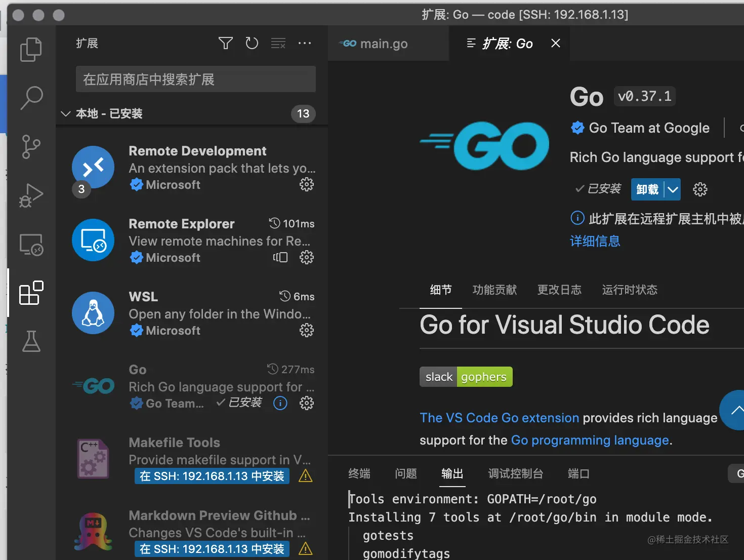Click the 13 installed count badge
744x560 pixels.
[303, 113]
